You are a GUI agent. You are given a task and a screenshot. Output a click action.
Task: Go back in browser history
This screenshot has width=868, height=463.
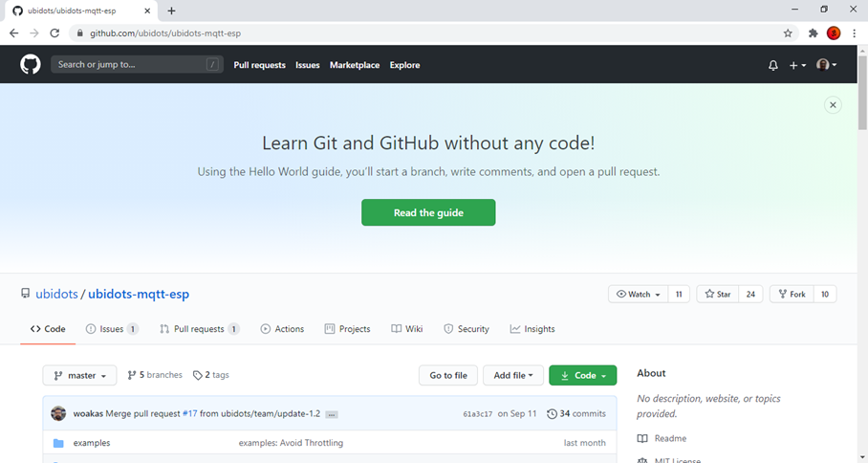13,33
